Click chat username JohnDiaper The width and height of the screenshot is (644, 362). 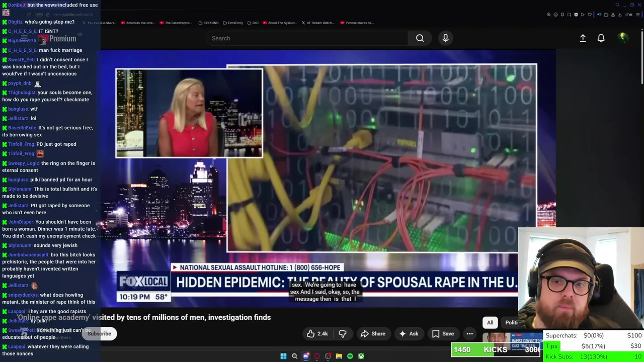tap(21, 222)
